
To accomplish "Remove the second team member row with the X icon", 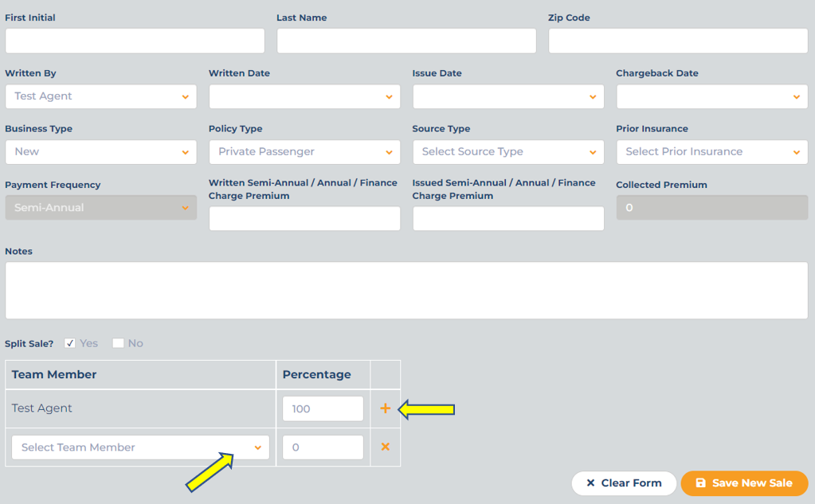I will point(385,447).
